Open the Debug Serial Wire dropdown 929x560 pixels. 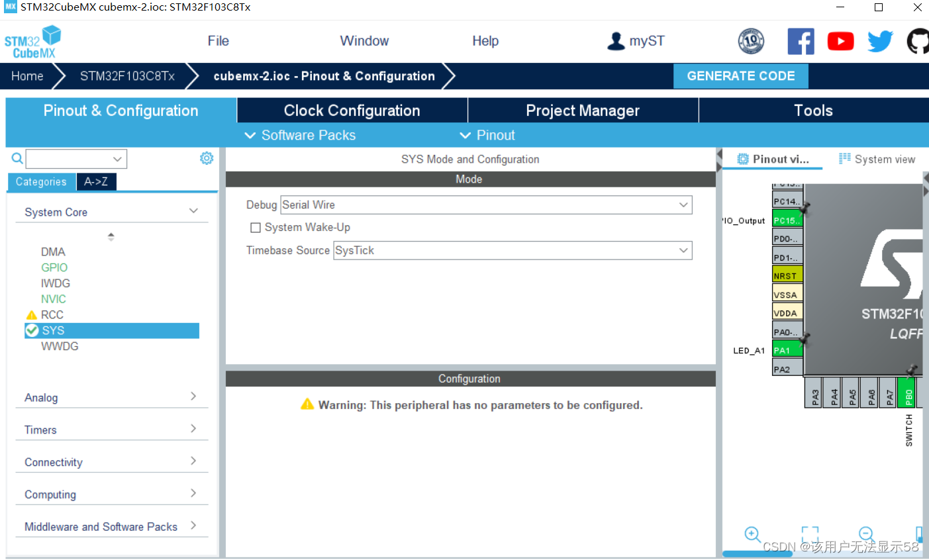[486, 205]
